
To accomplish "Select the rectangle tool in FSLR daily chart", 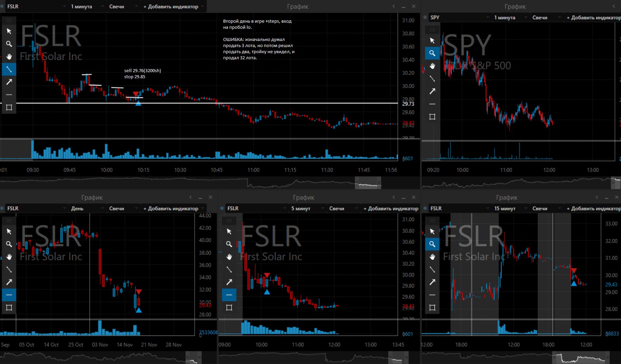I will point(9,307).
